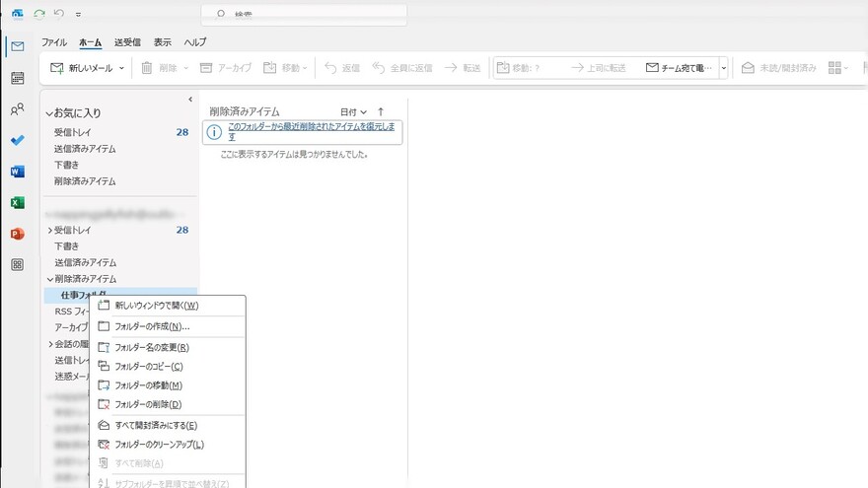Viewport: 868px width, 488px height.
Task: Choose フォルダー名の変更(R) in the context menu
Action: [x=168, y=347]
